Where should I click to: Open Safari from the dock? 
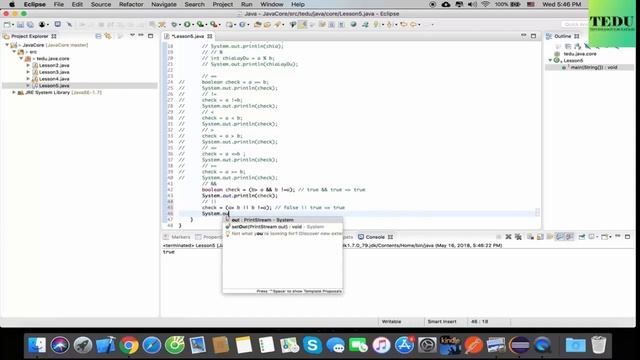point(151,345)
